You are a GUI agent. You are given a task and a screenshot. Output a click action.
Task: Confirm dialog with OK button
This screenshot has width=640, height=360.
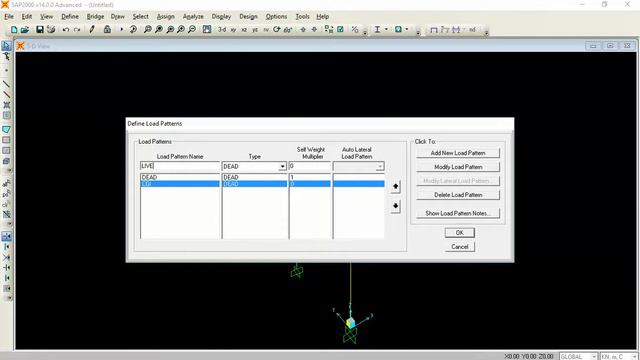click(x=460, y=233)
